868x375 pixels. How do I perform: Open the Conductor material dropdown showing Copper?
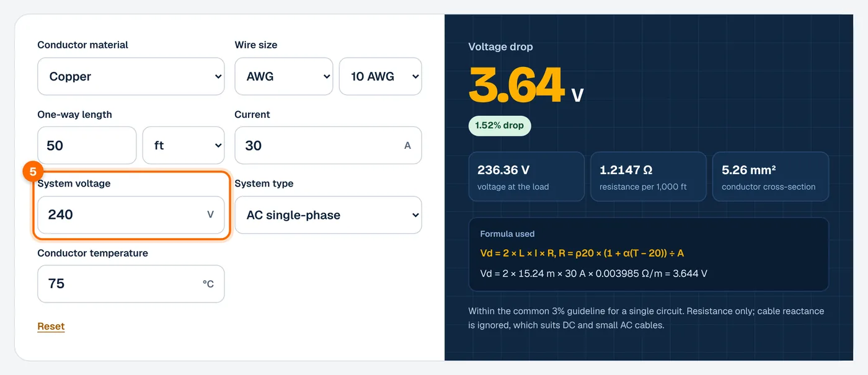tap(131, 77)
